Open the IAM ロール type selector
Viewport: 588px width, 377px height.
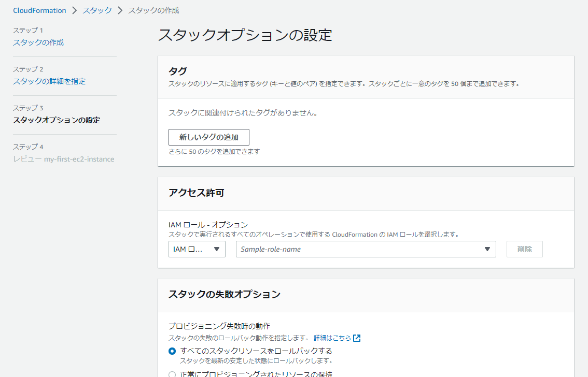tap(197, 249)
